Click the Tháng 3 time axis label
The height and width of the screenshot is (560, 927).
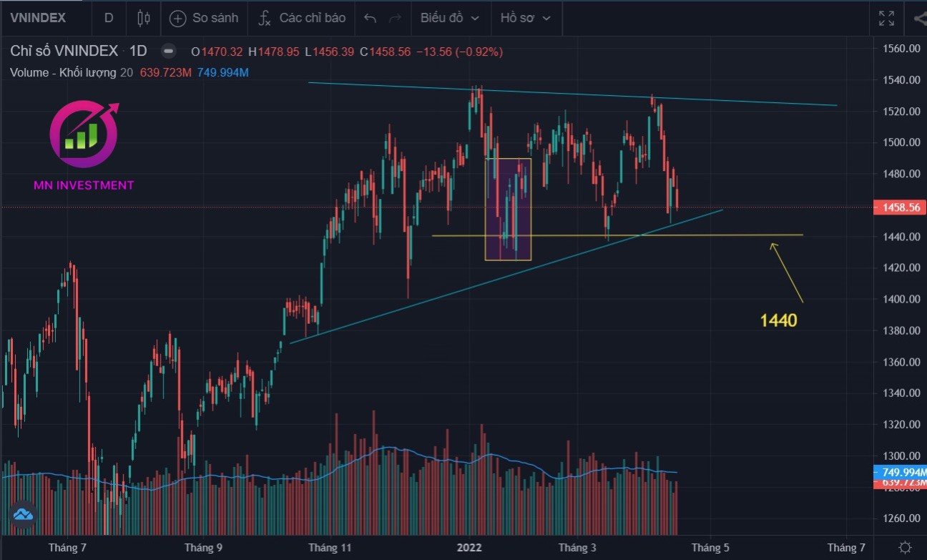tap(577, 548)
